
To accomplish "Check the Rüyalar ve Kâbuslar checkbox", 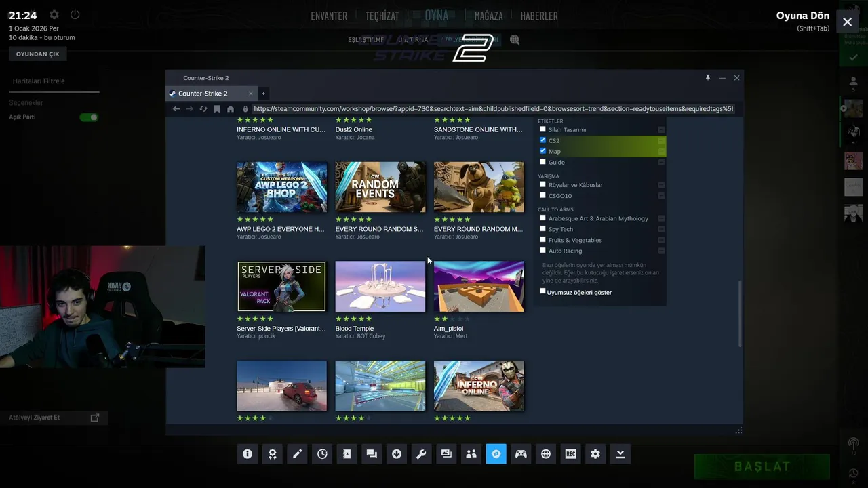I will [542, 184].
